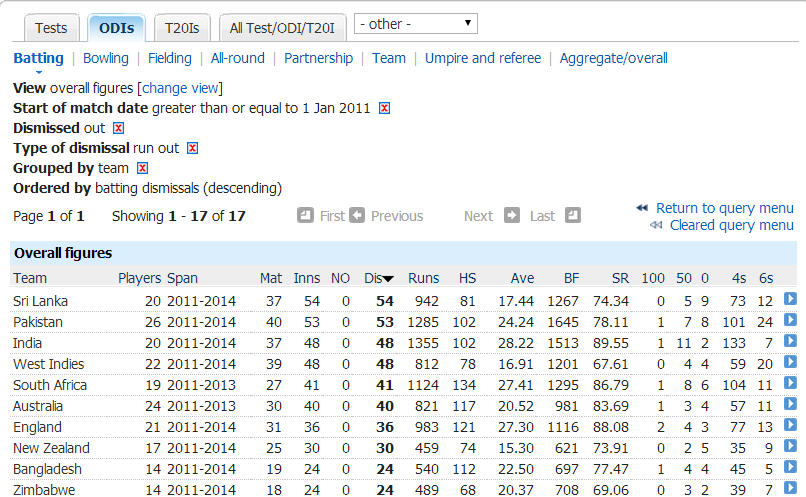Screen dimensions: 806x497
Task: Switch to the Tests tab
Action: (x=51, y=28)
